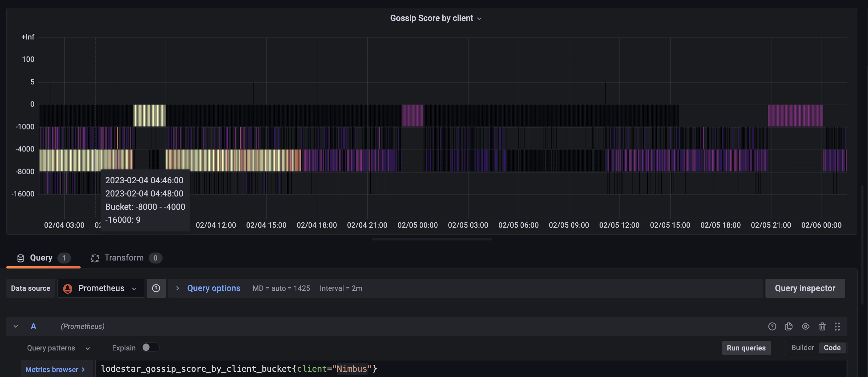The width and height of the screenshot is (868, 377).
Task: Open the Query inspector
Action: pyautogui.click(x=805, y=288)
